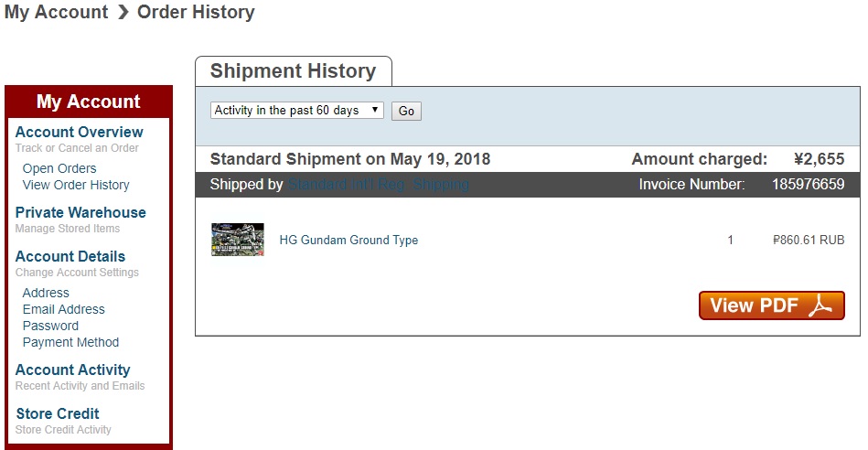Screen dimensions: 868x450
Task: Click View Order History in sidebar
Action: click(76, 185)
